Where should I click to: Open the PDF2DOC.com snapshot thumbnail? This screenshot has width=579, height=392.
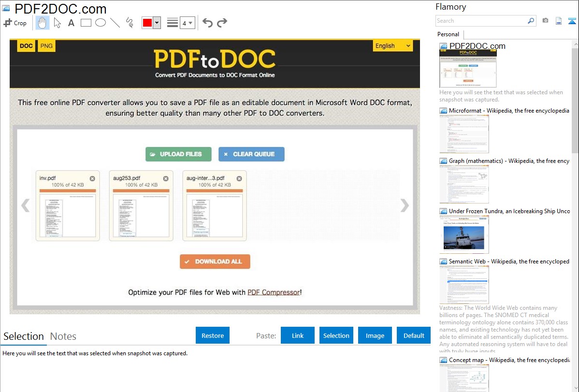(468, 69)
